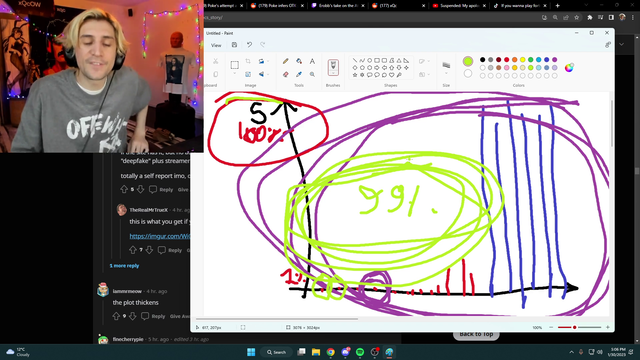Select the Line shape

(x=355, y=60)
